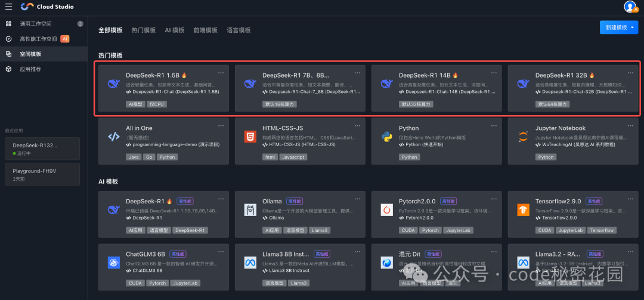Click the 默认32核算力 tag

[x=416, y=104]
